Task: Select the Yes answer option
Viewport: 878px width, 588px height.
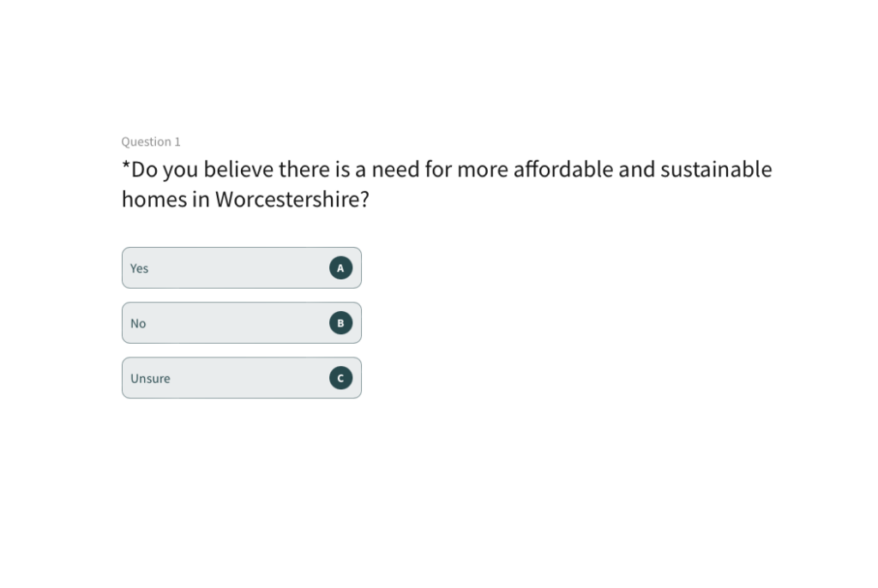Action: tap(241, 267)
